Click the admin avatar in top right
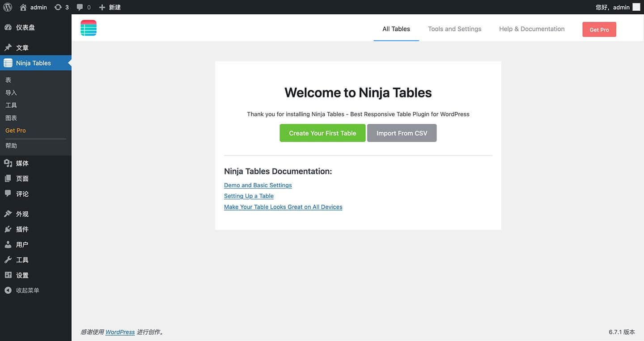The image size is (644, 341). pos(636,7)
